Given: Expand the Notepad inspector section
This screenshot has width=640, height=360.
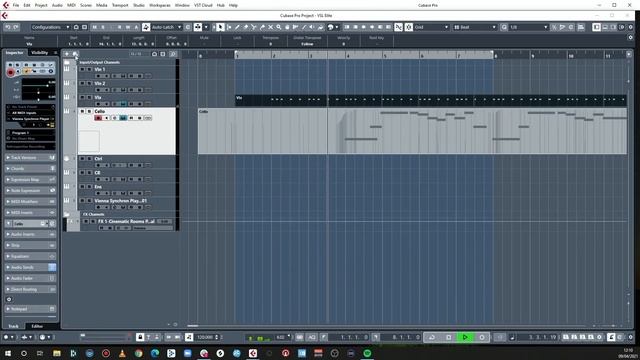Looking at the screenshot, I should 31,309.
